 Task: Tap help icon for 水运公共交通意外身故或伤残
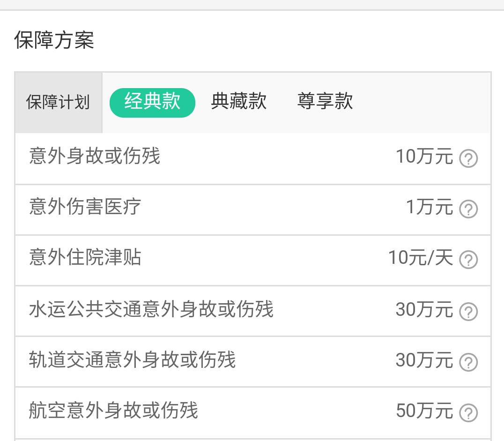click(468, 311)
